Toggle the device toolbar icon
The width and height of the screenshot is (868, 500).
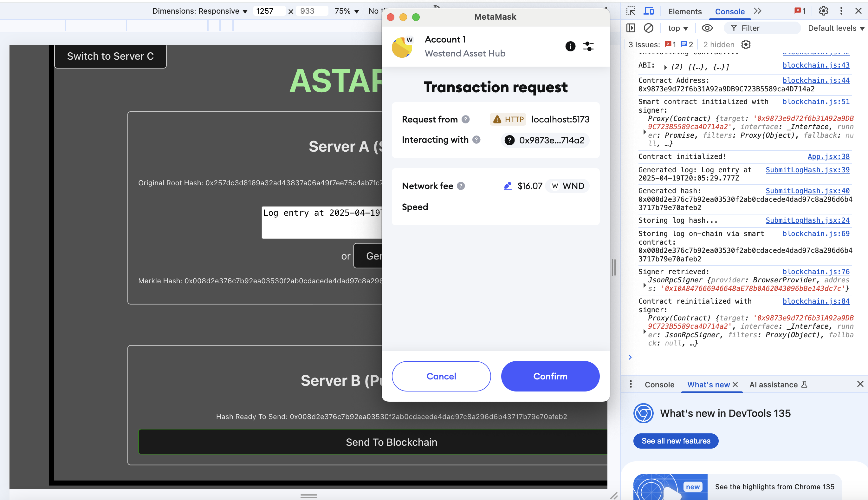pos(648,11)
